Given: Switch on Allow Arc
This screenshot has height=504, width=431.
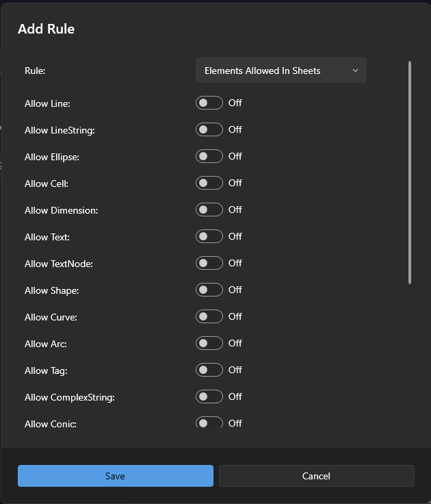Looking at the screenshot, I should pos(209,343).
